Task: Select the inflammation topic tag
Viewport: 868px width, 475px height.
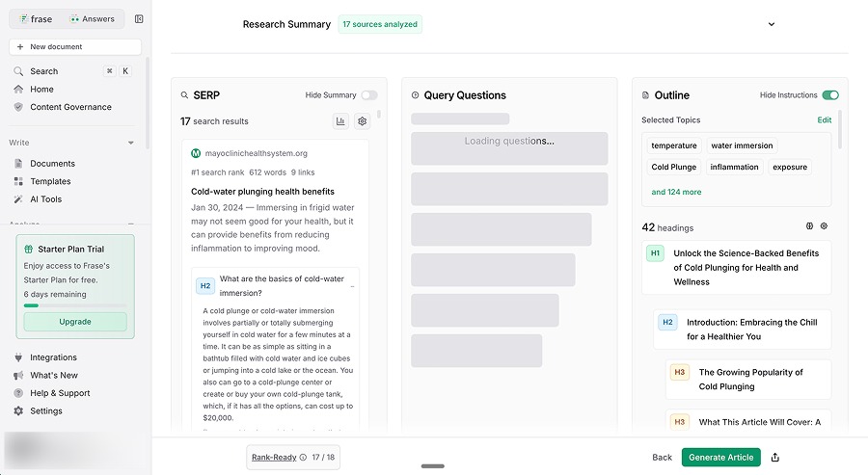Action: (734, 167)
